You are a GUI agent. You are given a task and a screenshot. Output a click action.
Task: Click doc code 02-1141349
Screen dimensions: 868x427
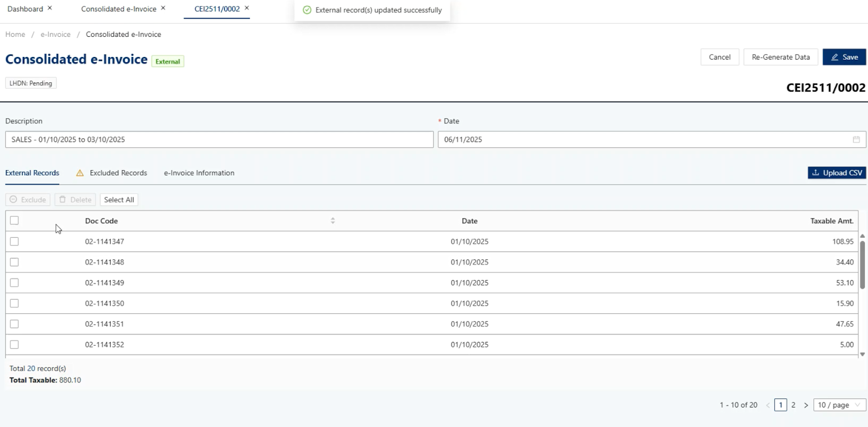coord(105,283)
